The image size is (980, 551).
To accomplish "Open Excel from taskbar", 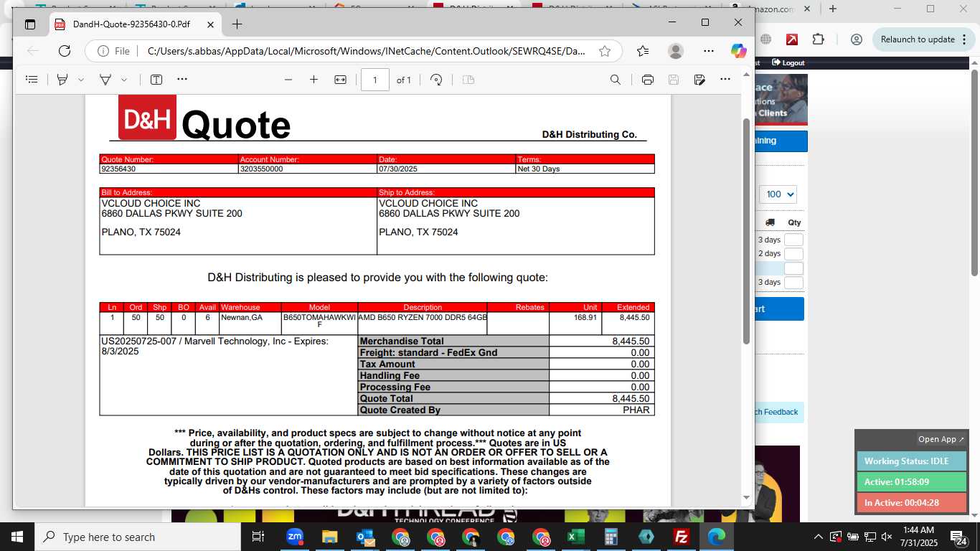I will (575, 537).
